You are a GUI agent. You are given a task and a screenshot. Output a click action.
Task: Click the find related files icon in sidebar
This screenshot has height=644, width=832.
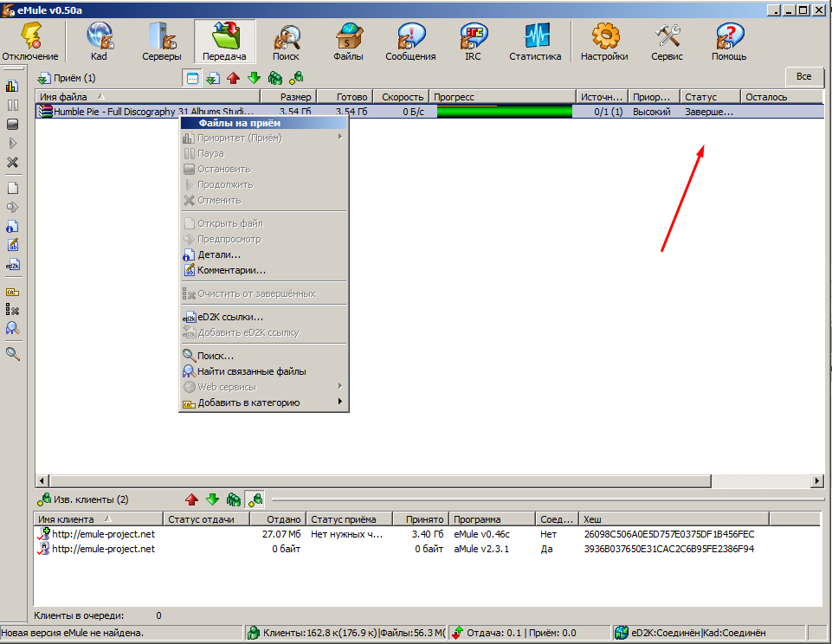[12, 328]
